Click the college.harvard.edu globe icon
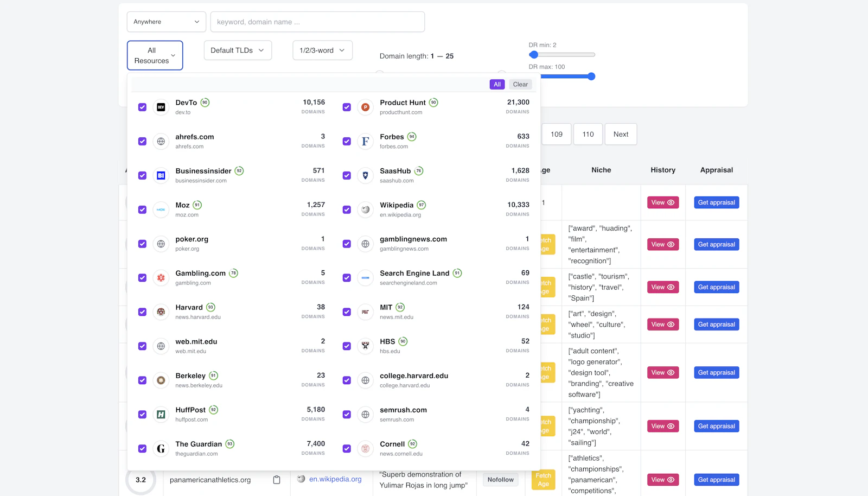This screenshot has height=496, width=868. tap(366, 380)
